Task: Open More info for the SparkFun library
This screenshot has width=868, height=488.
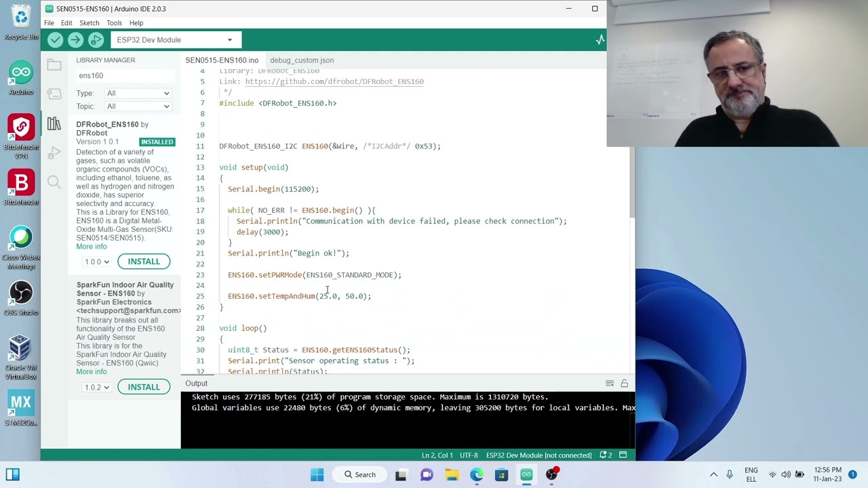Action: [92, 372]
